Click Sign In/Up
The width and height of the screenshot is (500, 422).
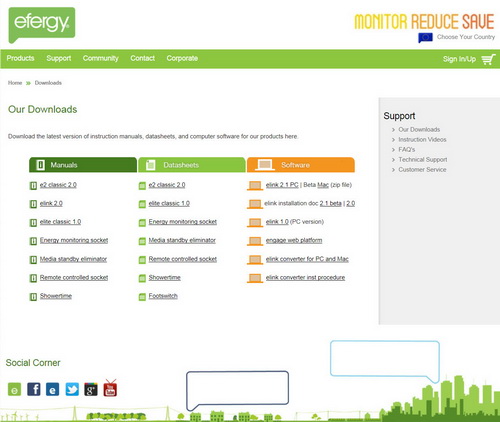(x=459, y=59)
